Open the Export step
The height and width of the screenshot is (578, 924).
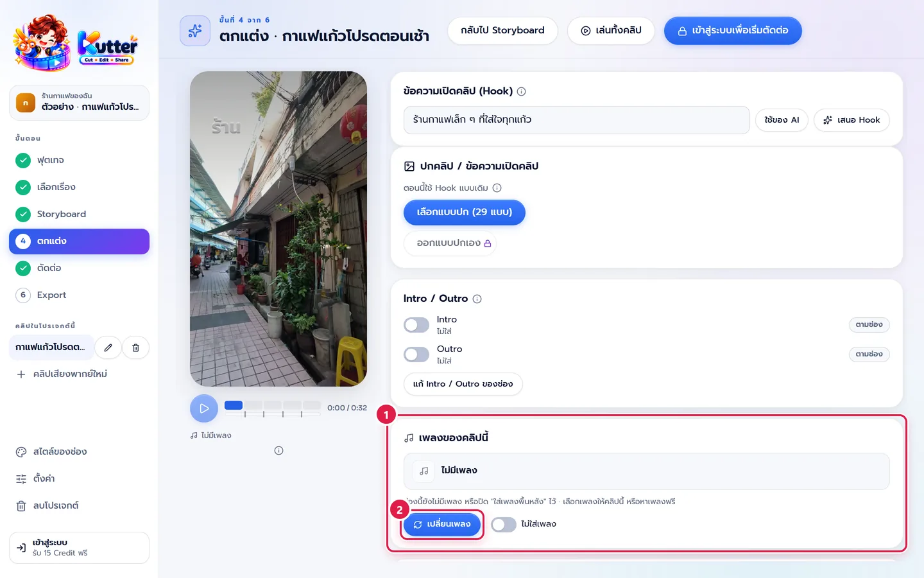pos(79,295)
